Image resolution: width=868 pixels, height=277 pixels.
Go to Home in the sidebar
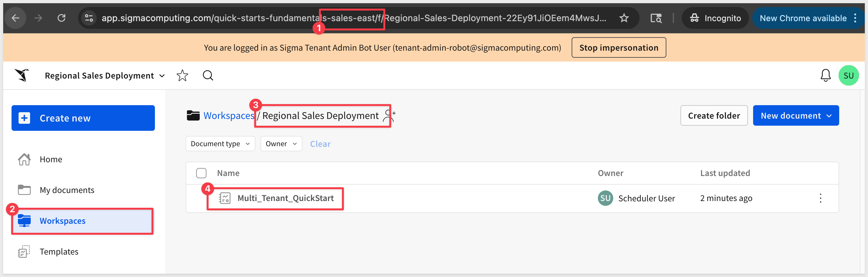(51, 159)
